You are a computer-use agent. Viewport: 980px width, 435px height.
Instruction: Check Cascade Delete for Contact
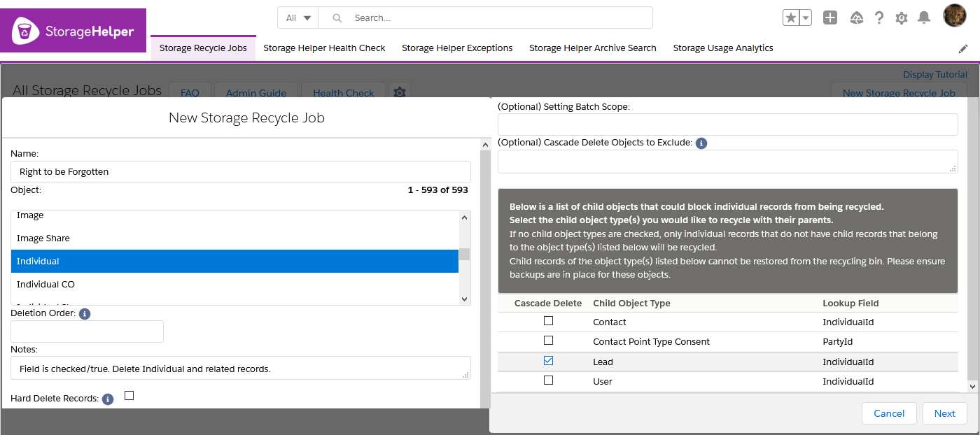pos(549,321)
